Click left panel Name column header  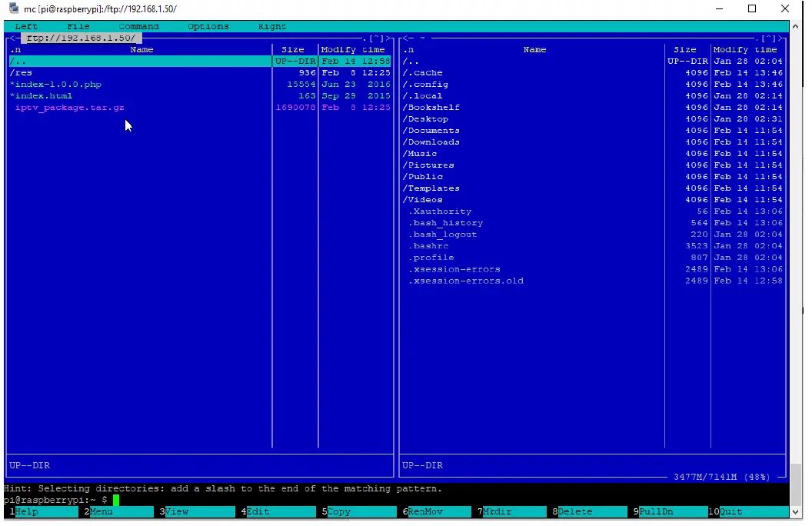pos(142,50)
